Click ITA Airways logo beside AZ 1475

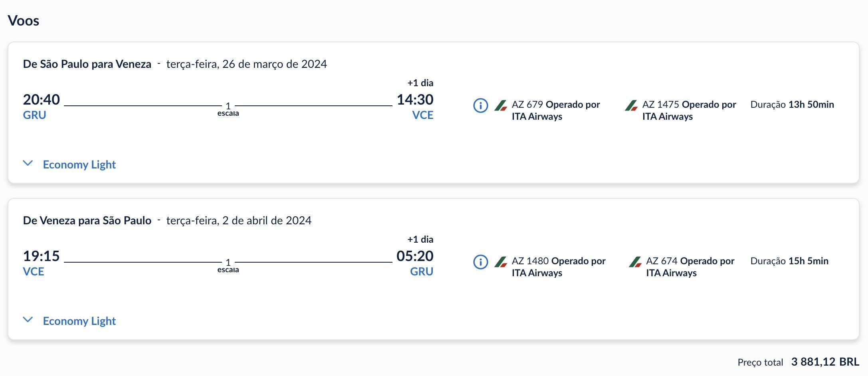point(631,105)
